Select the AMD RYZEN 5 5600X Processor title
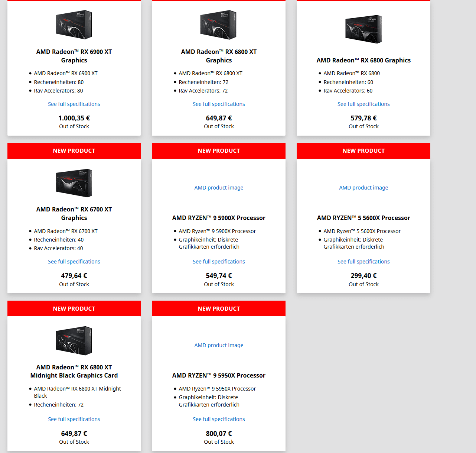The width and height of the screenshot is (476, 453). click(x=363, y=218)
